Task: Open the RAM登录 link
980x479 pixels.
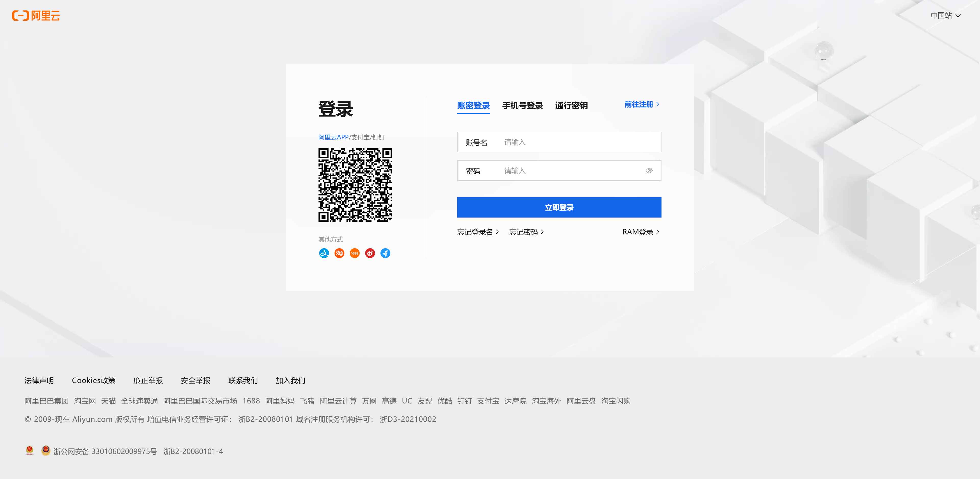Action: pos(640,232)
